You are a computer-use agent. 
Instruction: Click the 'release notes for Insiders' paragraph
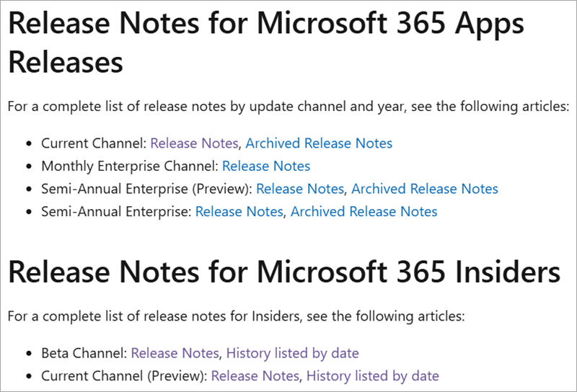(x=237, y=316)
